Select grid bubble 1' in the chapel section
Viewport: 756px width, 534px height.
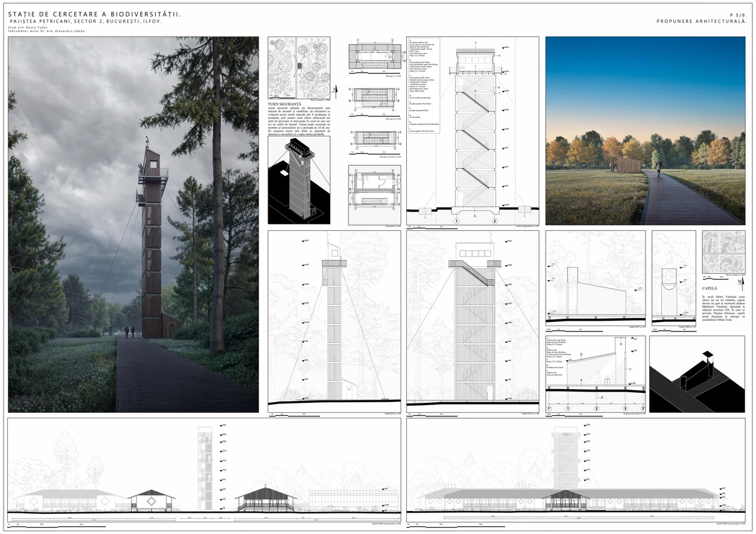point(549,408)
